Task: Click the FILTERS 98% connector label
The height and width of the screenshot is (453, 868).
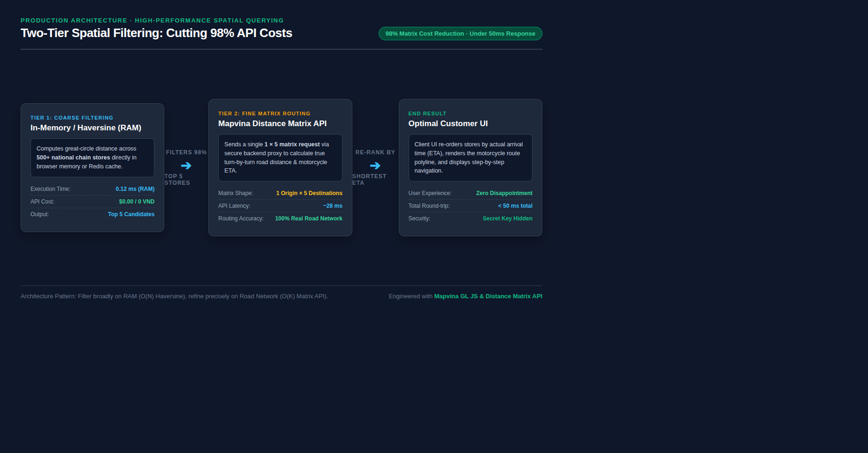Action: [186, 152]
